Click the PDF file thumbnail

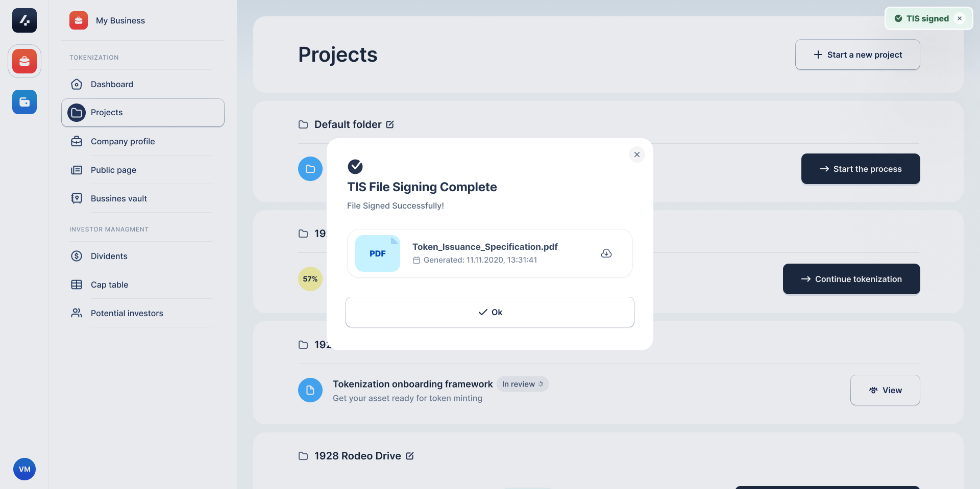378,253
